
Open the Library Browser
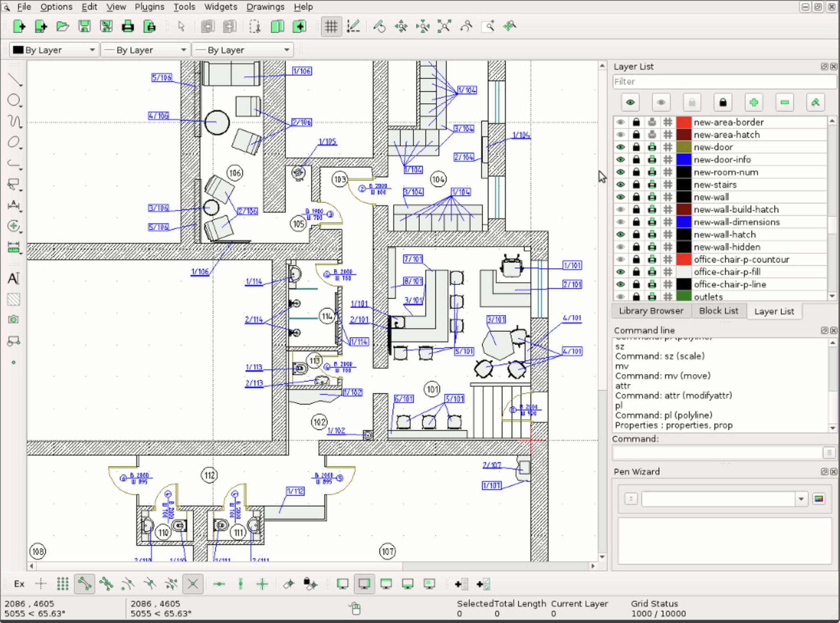point(651,311)
